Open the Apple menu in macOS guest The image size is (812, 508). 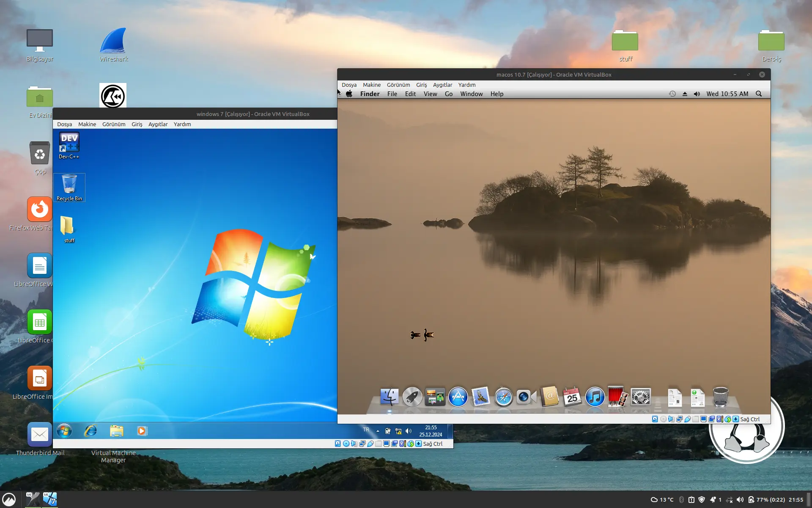coord(349,94)
